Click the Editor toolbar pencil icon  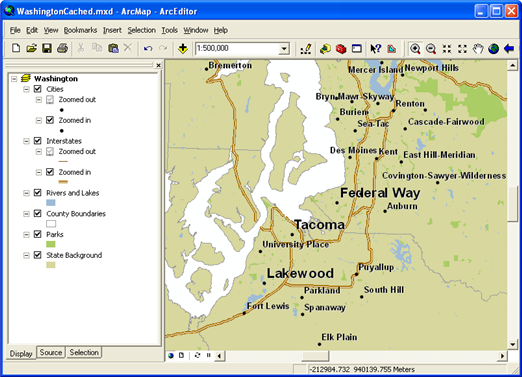[306, 49]
